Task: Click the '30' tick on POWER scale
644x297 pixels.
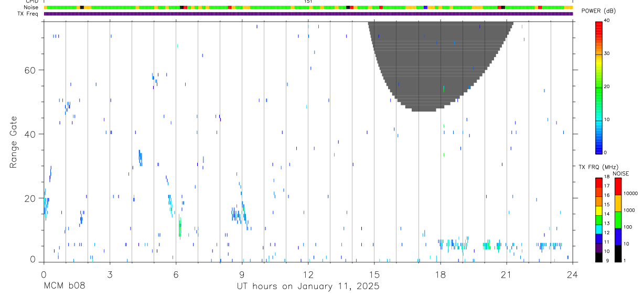Action: [x=607, y=54]
